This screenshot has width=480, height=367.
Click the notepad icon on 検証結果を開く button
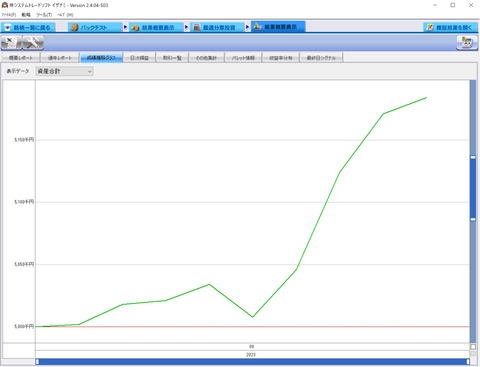pos(430,27)
